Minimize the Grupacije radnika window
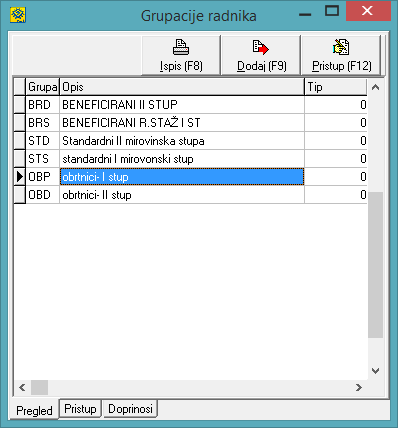398x428 pixels. click(305, 14)
